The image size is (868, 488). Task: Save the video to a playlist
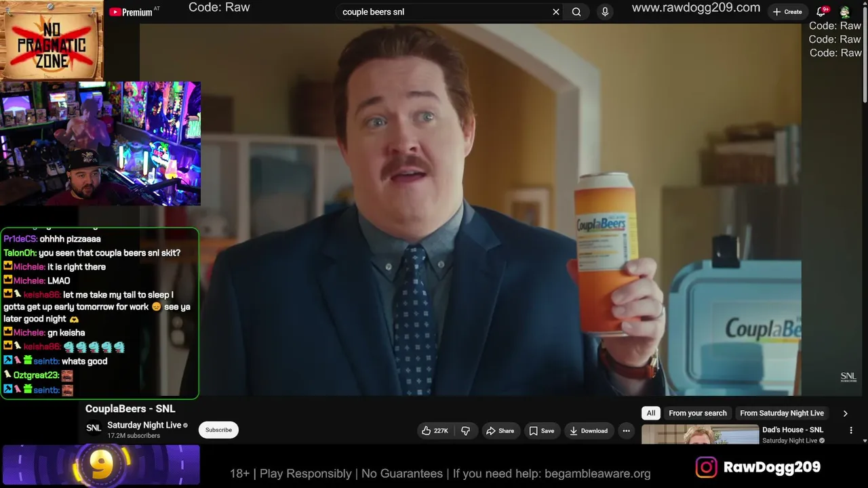click(x=542, y=430)
